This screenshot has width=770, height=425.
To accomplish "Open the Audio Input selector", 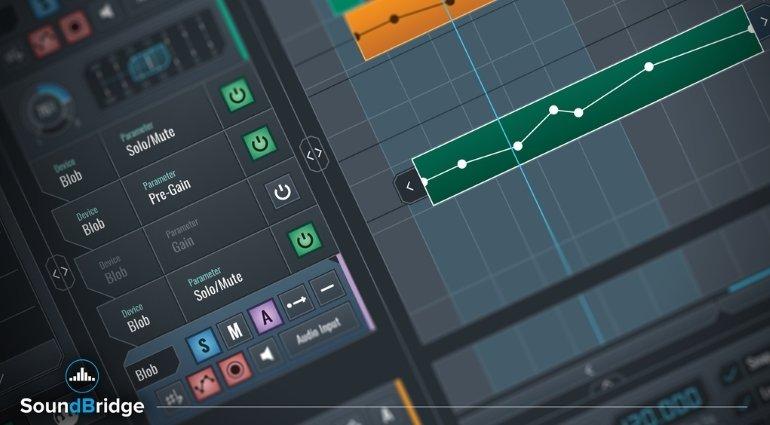I will (319, 330).
